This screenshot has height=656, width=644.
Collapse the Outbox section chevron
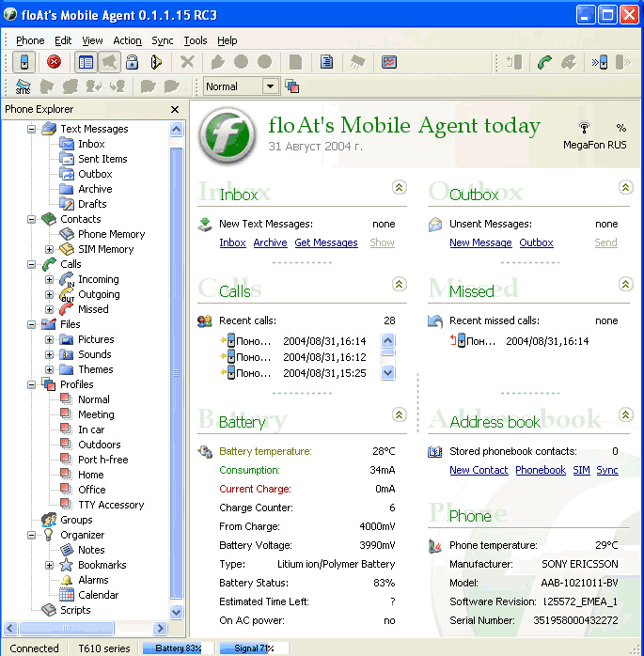tap(625, 187)
